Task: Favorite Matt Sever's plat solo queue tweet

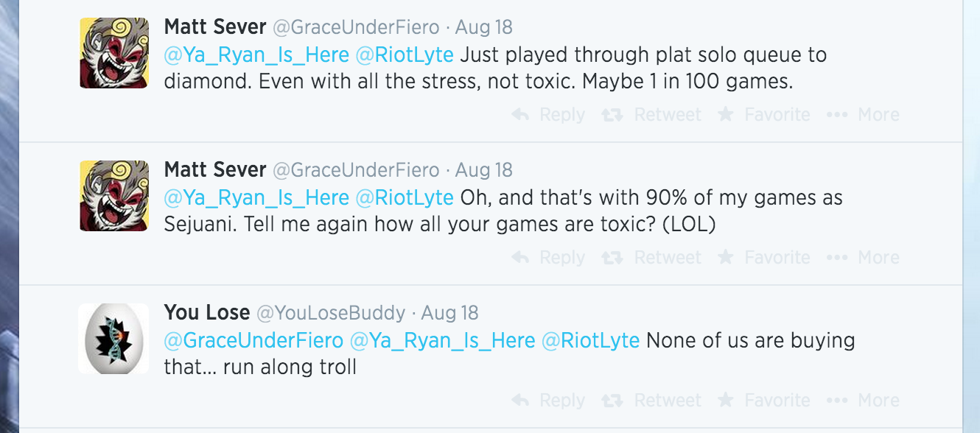Action: click(x=764, y=115)
